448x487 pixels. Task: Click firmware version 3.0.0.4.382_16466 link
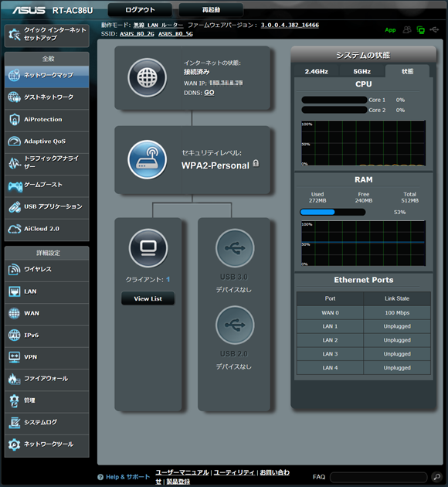click(290, 25)
